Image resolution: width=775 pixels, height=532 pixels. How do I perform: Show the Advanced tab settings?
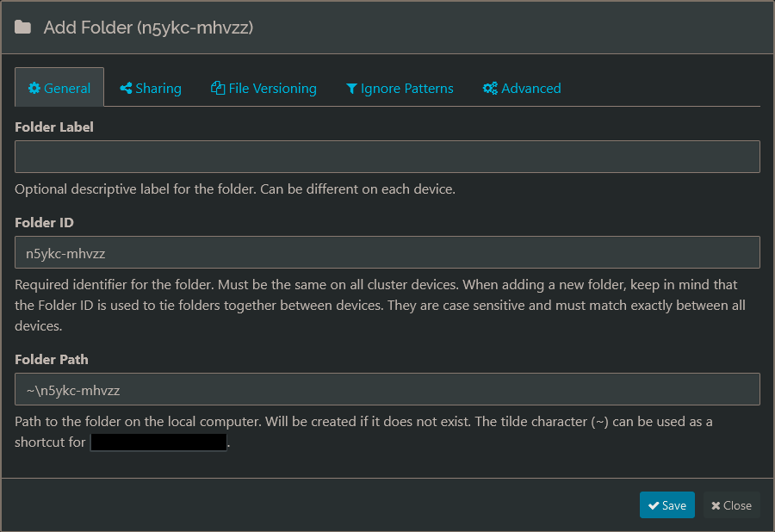[522, 88]
